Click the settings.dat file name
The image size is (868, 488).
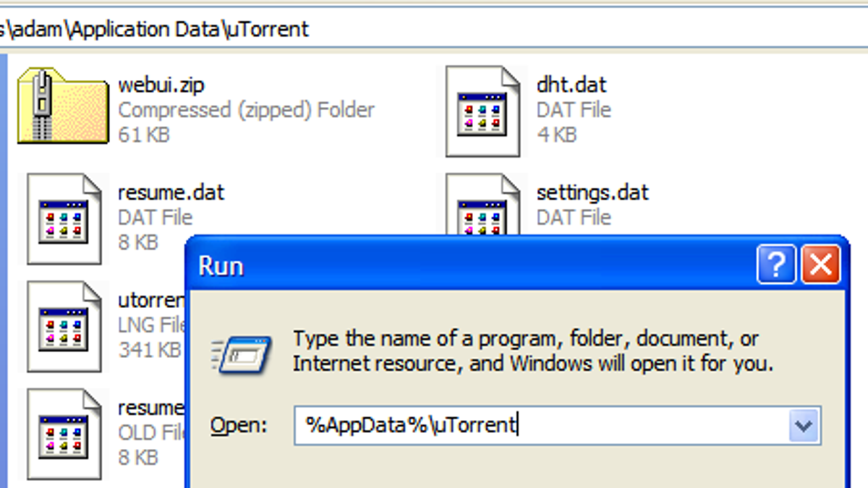click(x=592, y=192)
